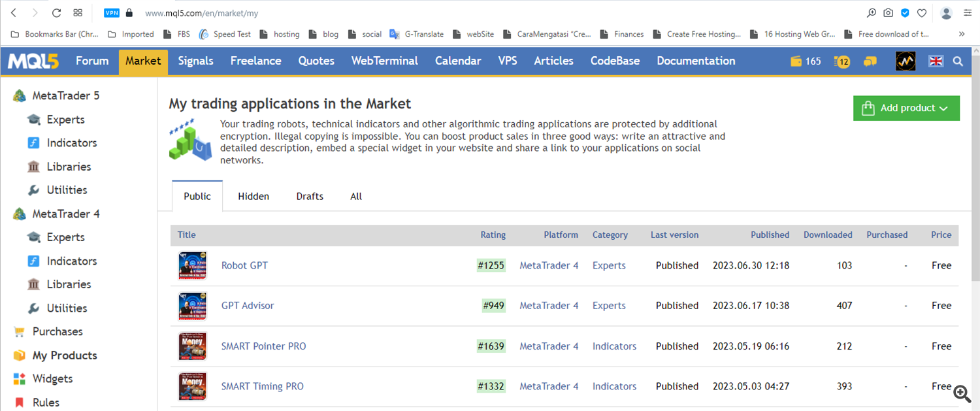Toggle the VPN badge in the address bar
Viewport: 980px width, 411px height.
(x=112, y=13)
